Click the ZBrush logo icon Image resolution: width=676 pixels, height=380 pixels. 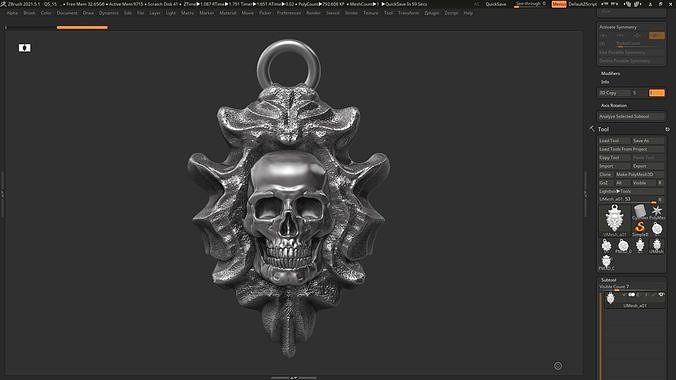point(3,4)
